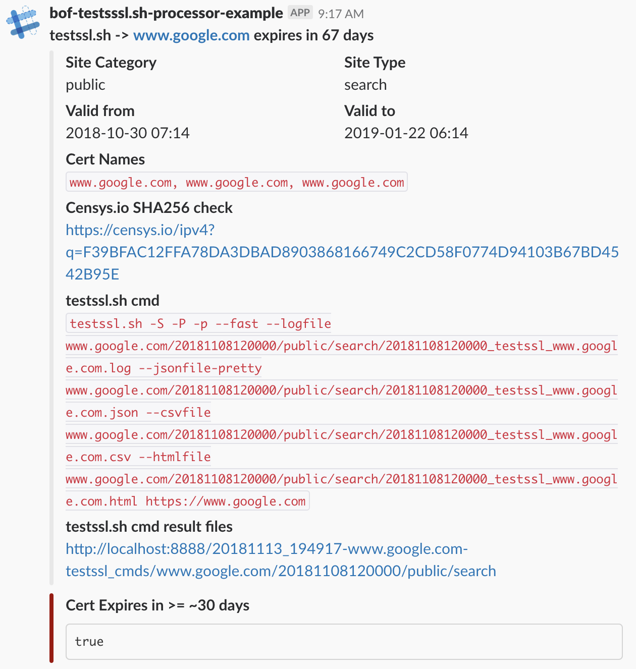
Task: Click the Site Type value 'search'
Action: [365, 85]
